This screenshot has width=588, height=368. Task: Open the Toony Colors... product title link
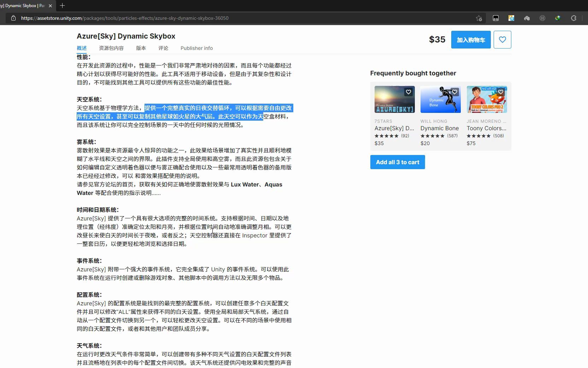(x=487, y=128)
